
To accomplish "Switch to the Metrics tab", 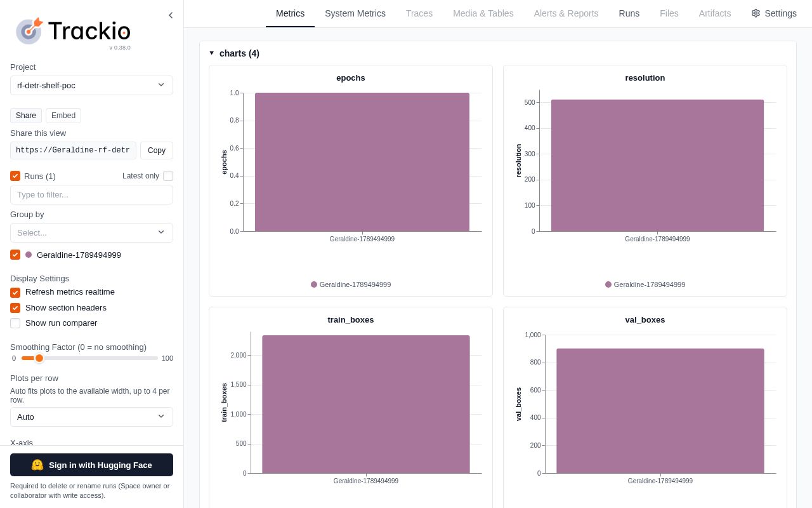I will click(x=290, y=13).
